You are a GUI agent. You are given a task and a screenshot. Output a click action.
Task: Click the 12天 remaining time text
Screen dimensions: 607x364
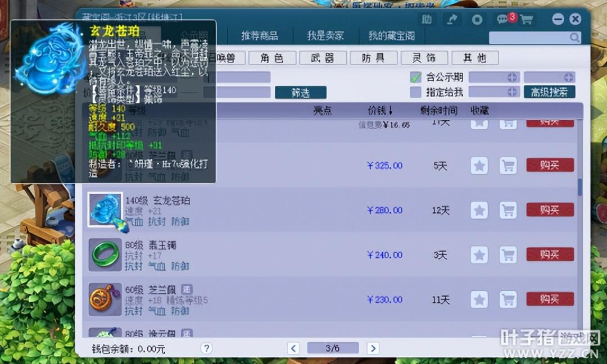coord(441,210)
